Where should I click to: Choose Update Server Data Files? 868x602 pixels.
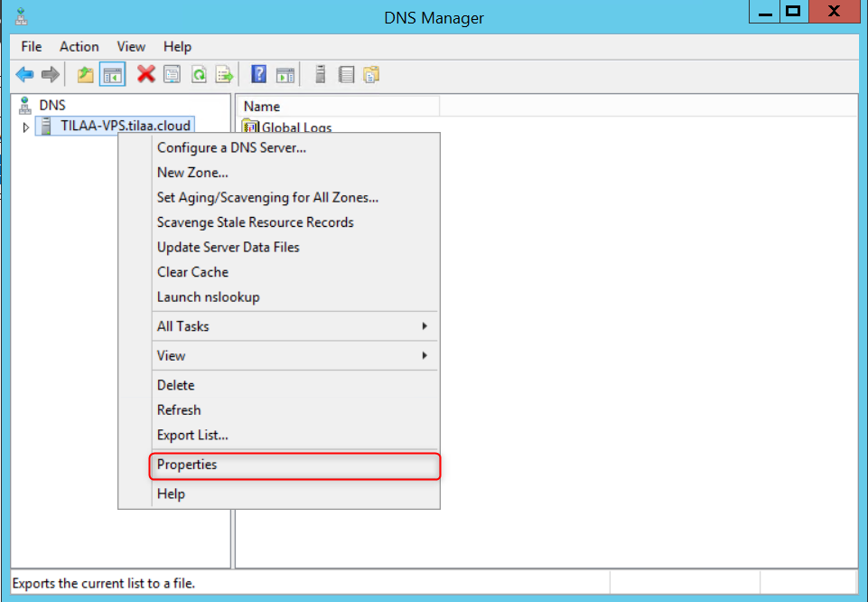click(x=295, y=248)
